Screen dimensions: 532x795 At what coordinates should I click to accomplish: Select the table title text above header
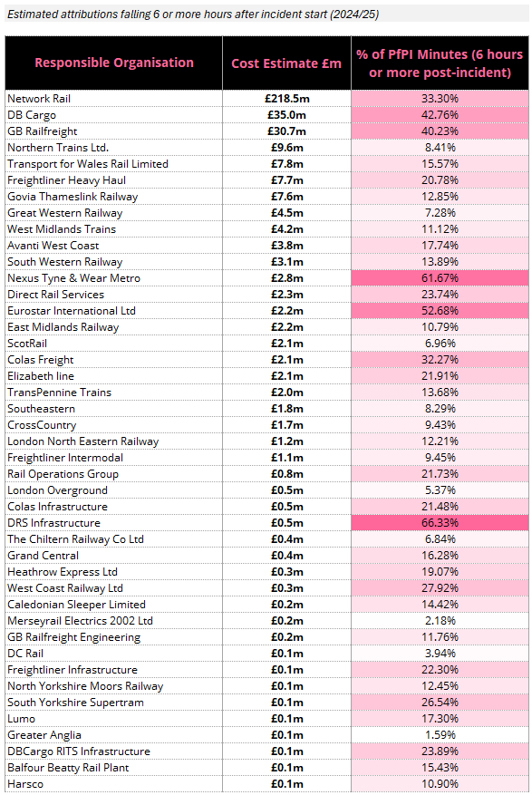(x=193, y=15)
